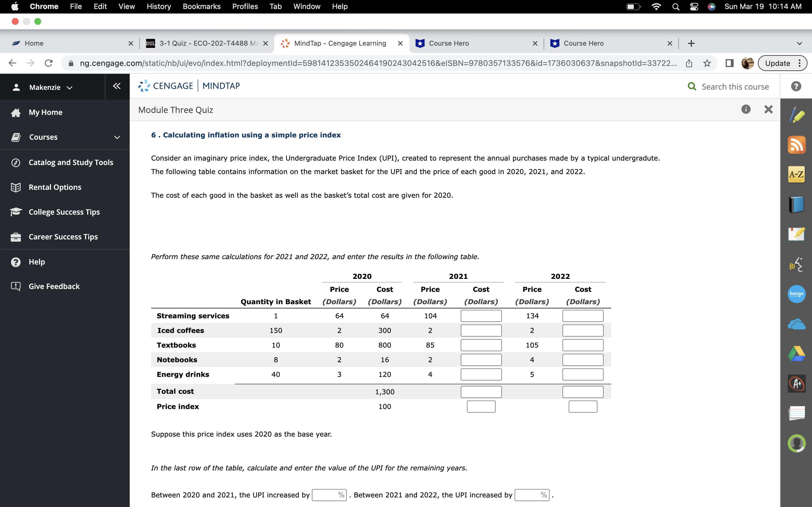Open the Bookmarks menu in the menu bar
The width and height of the screenshot is (812, 507).
[202, 6]
